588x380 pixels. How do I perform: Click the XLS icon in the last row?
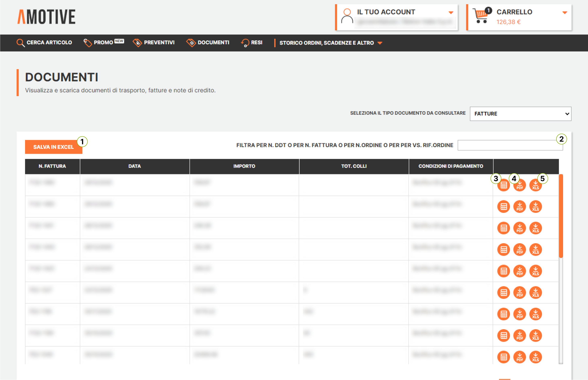(x=535, y=357)
